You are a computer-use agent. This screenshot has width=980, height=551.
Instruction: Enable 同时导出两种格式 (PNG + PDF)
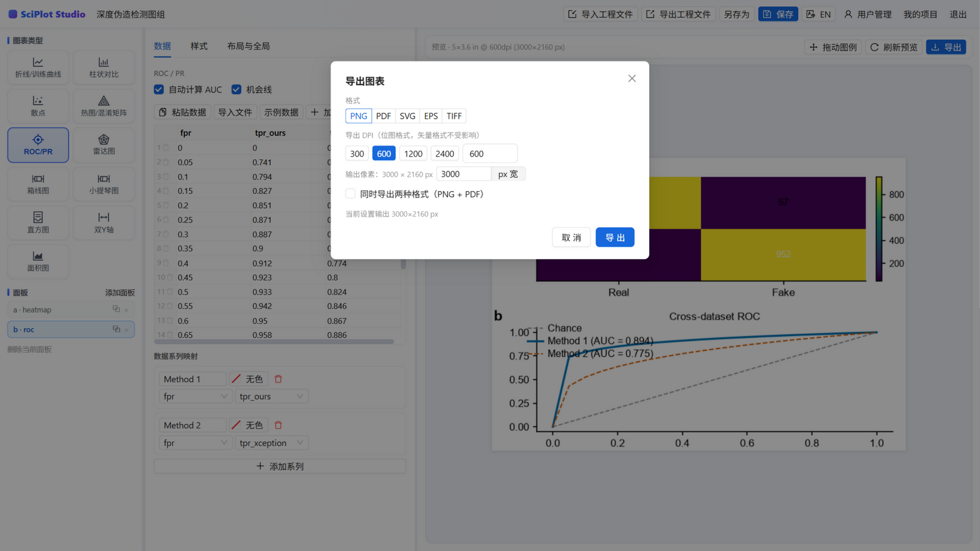click(350, 193)
